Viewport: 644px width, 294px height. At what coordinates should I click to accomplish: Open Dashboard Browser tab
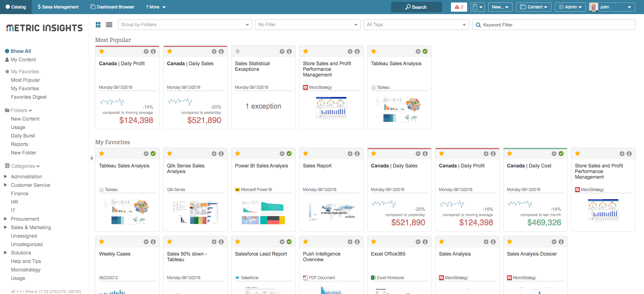tap(112, 7)
